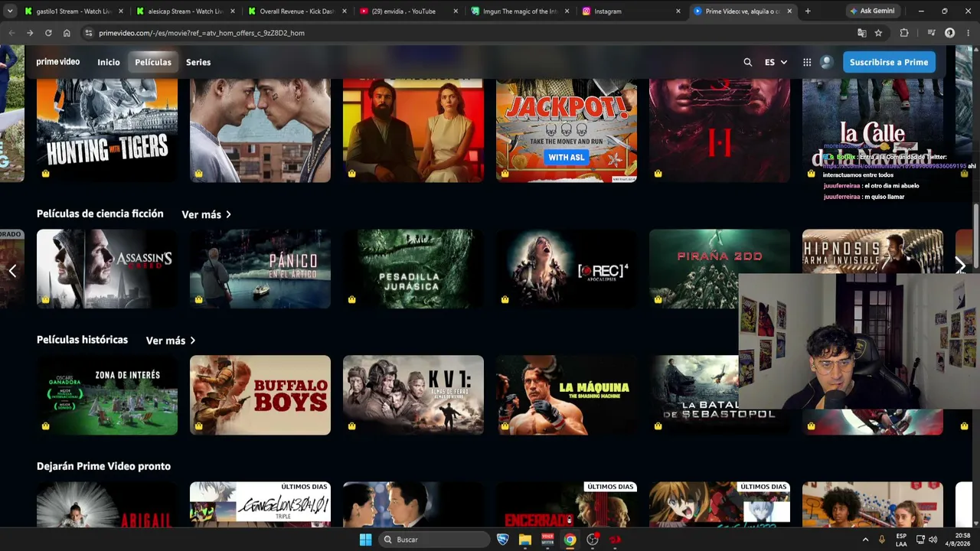This screenshot has width=980, height=551.
Task: Select the Series menu item
Action: (198, 62)
